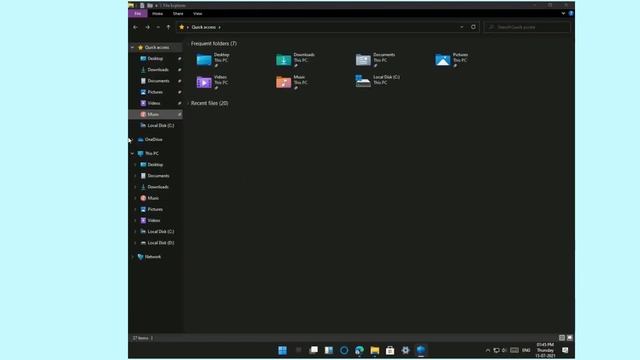Expand the ribbon with the chevron
Image resolution: width=640 pixels, height=360 pixels.
coord(563,13)
